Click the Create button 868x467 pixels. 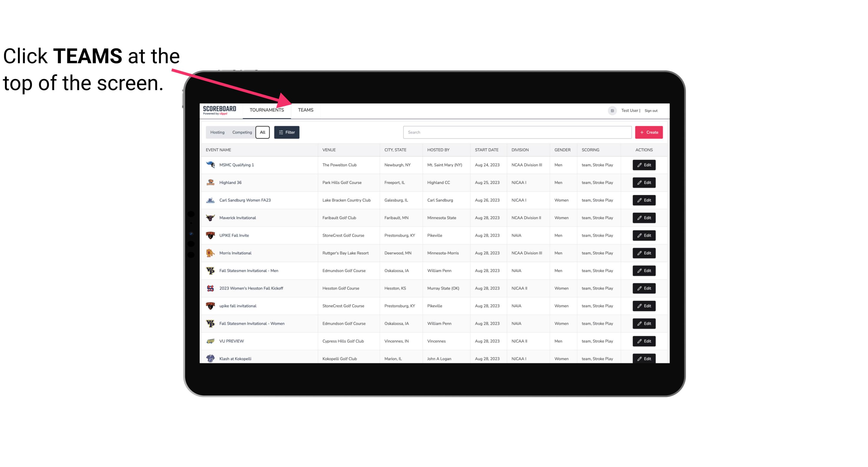[x=649, y=132]
